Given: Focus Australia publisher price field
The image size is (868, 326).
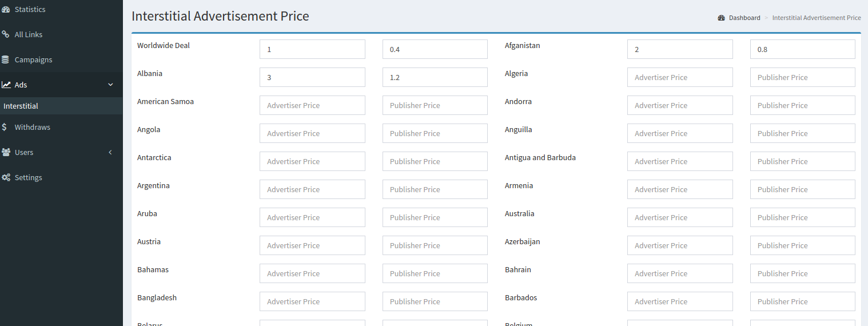Looking at the screenshot, I should pos(802,218).
